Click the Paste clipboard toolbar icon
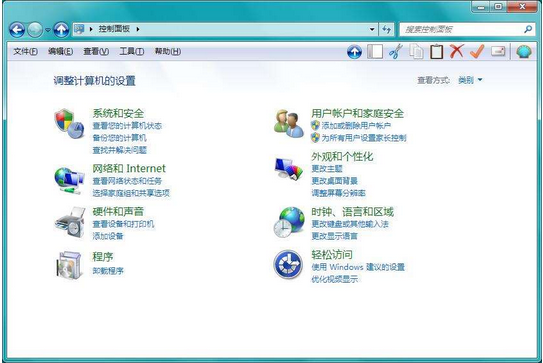Screen dimensions: 543x363 [436, 52]
